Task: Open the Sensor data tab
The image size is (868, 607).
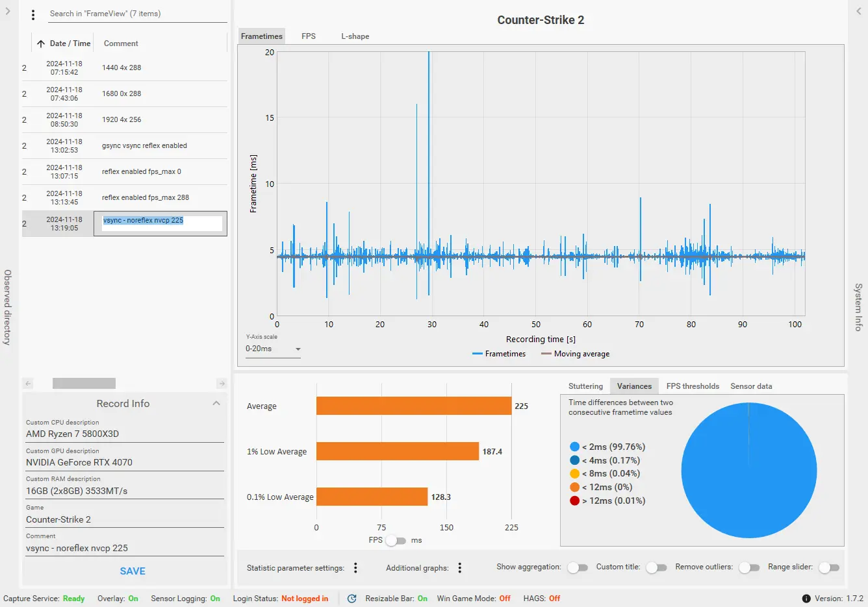Action: click(751, 386)
